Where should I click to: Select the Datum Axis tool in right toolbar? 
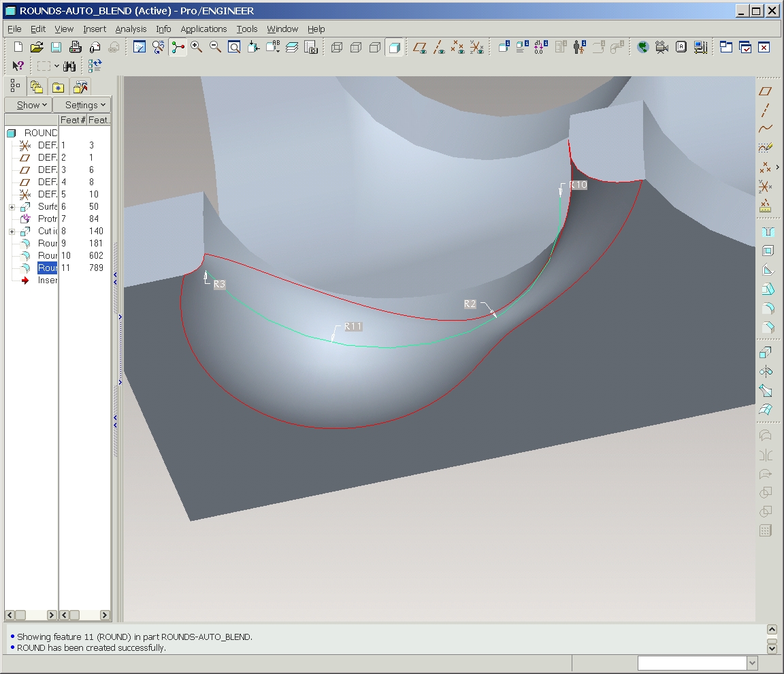pyautogui.click(x=766, y=110)
